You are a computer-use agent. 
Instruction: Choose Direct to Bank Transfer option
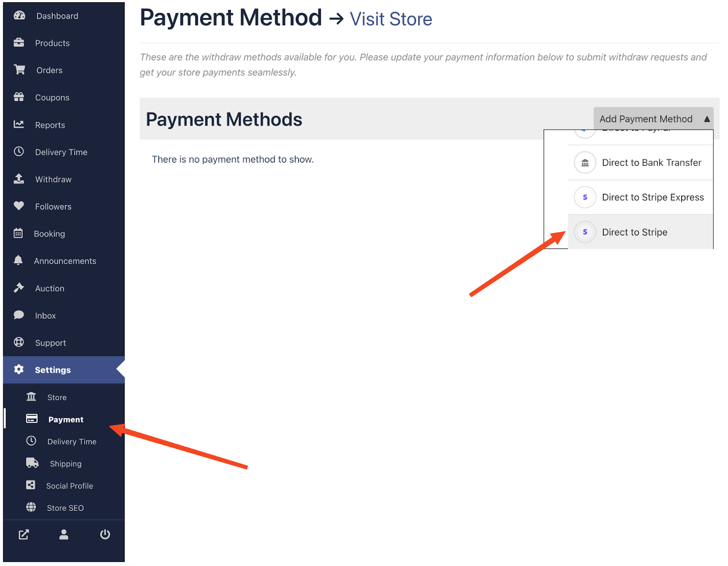coord(651,163)
